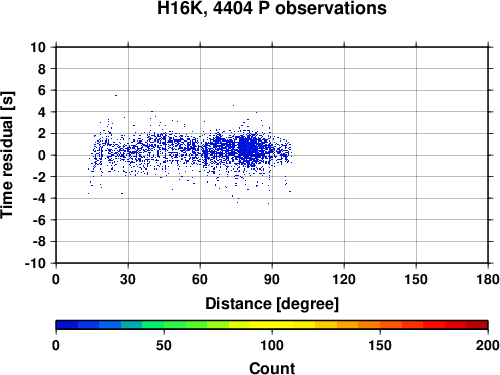This screenshot has height=375, width=500.
Task: Select the dark blue end of colorbar
Action: [x=67, y=325]
